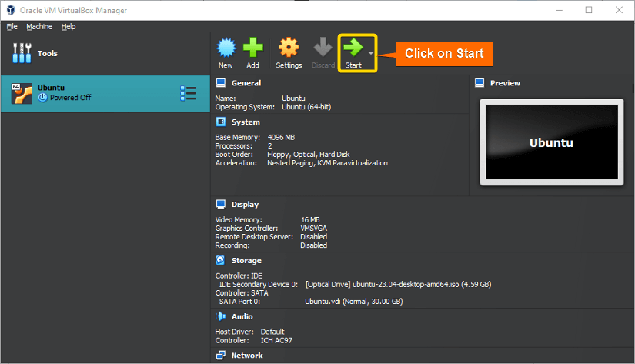Create a new VM with New icon
The width and height of the screenshot is (635, 364).
[226, 48]
